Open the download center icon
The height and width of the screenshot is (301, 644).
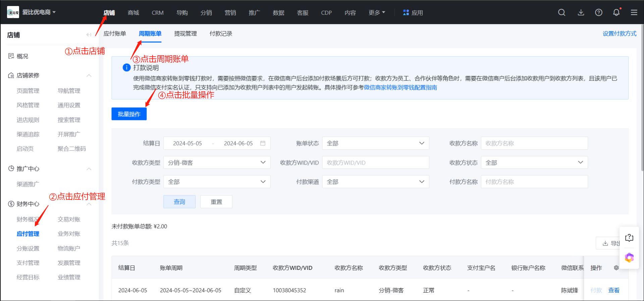click(581, 12)
